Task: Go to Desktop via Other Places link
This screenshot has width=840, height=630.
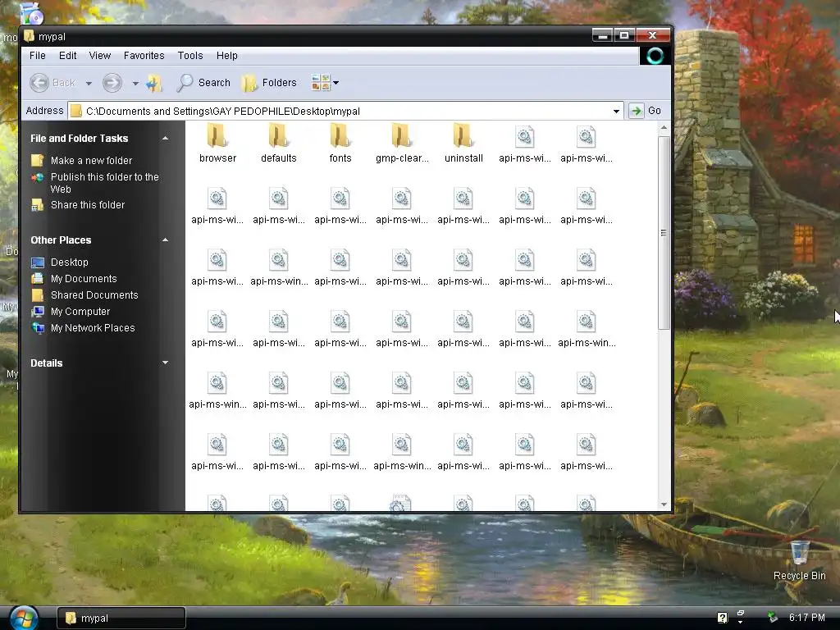Action: (70, 262)
